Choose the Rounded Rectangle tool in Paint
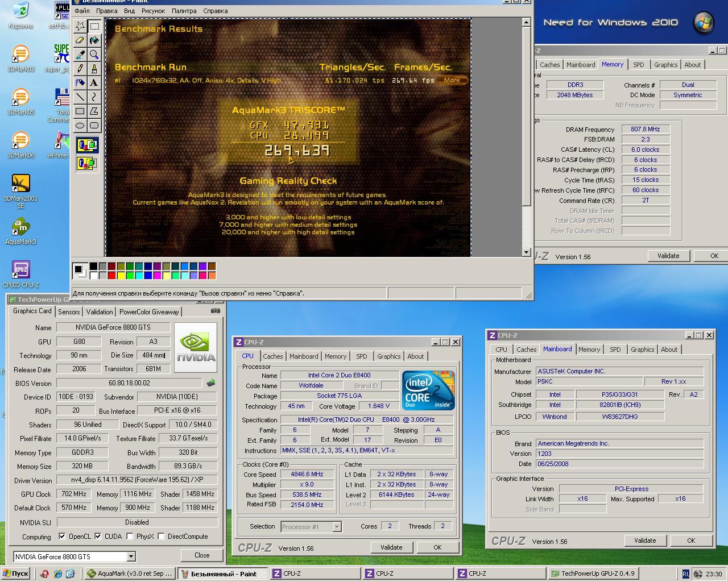Image resolution: width=728 pixels, height=582 pixels. point(94,126)
